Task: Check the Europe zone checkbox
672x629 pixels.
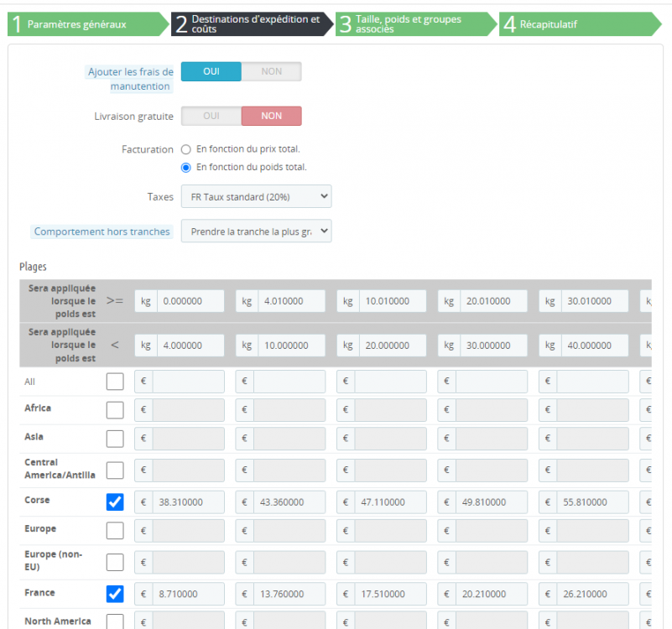Action: 115,530
